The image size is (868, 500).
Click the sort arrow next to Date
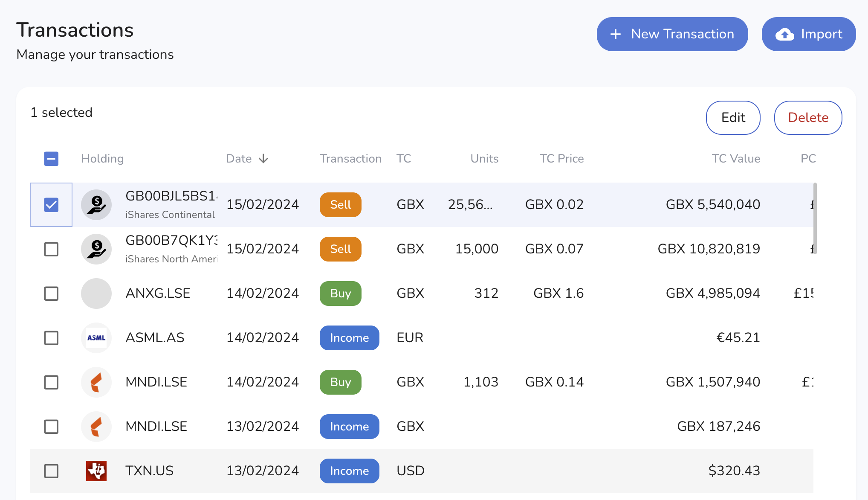(263, 159)
